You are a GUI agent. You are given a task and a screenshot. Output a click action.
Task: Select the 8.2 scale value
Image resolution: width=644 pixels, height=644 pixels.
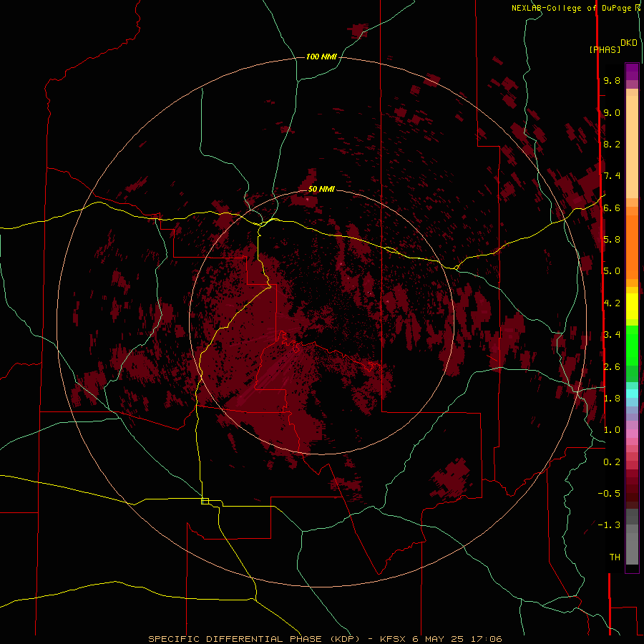(x=612, y=144)
